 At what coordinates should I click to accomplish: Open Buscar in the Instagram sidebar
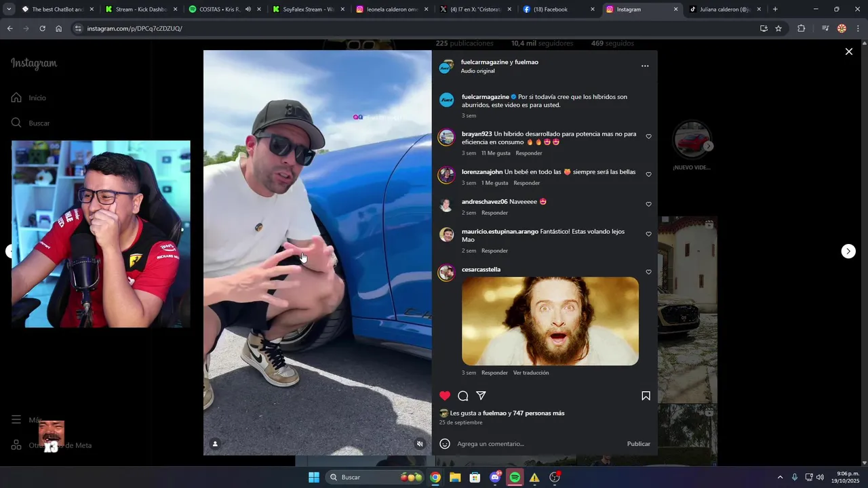tap(31, 123)
